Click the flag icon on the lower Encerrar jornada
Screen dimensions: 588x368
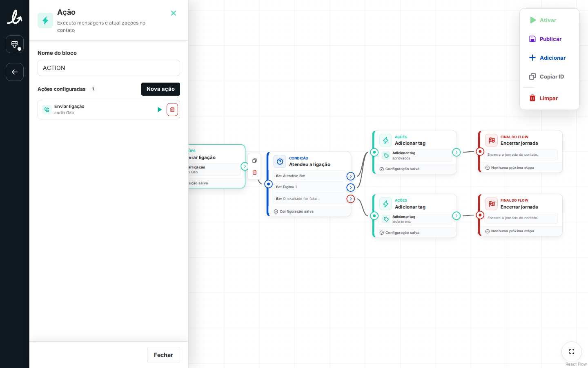(x=491, y=204)
